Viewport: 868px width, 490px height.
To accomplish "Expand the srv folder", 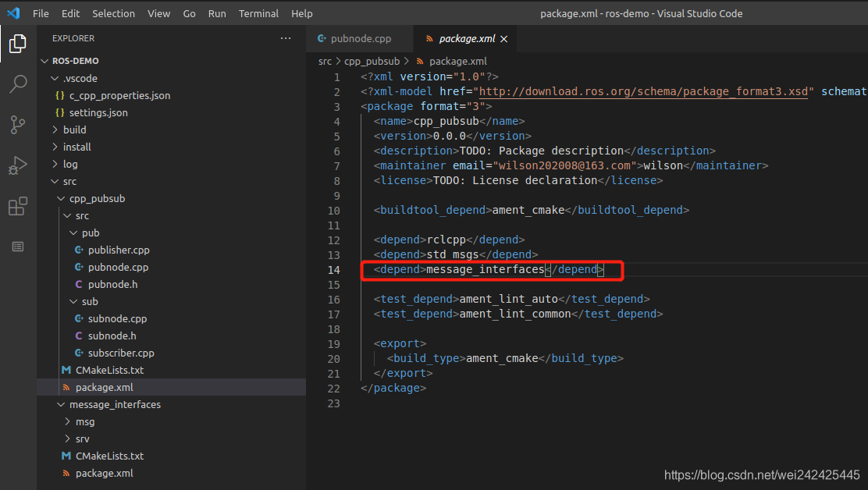I will pos(67,439).
